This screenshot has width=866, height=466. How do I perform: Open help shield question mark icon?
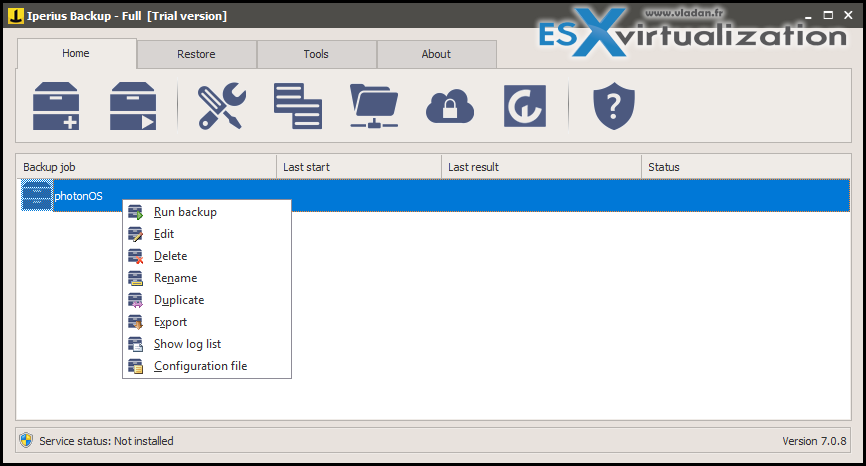click(x=614, y=106)
